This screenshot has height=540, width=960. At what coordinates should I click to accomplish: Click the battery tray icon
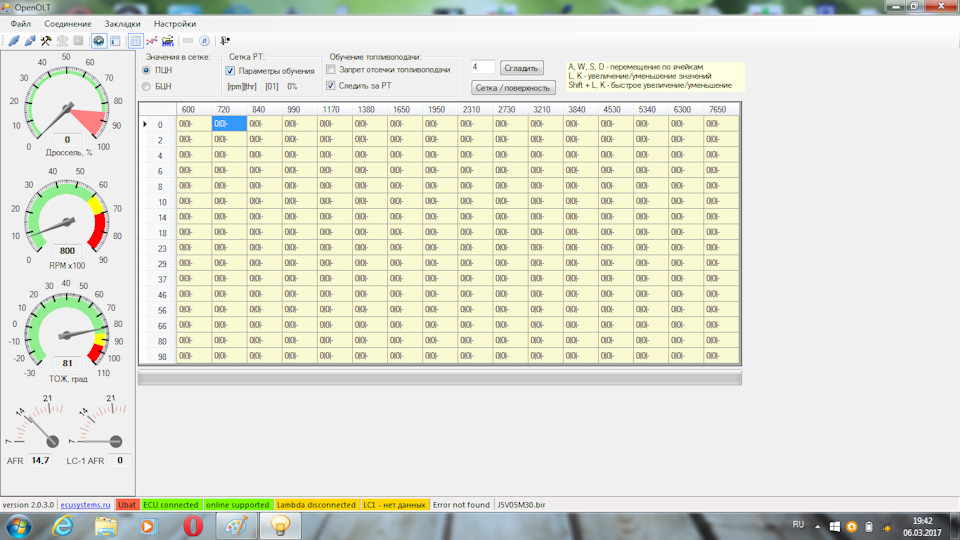pos(869,527)
